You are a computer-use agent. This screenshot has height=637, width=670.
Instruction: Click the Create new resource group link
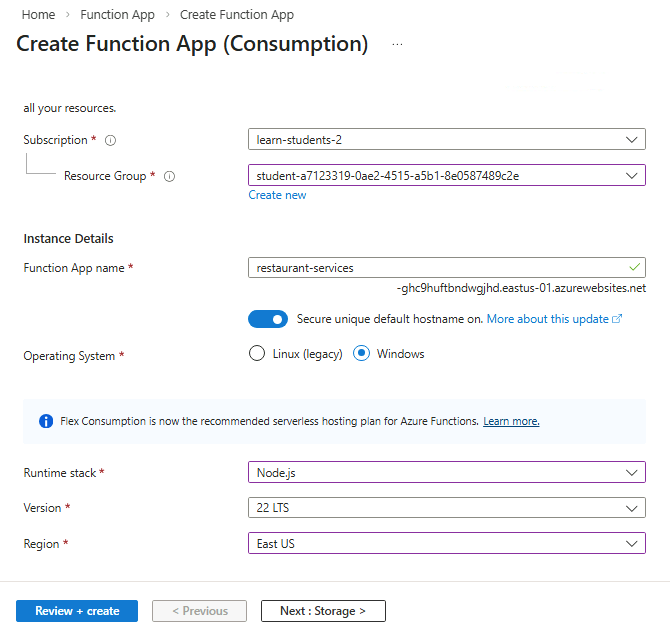pos(277,195)
